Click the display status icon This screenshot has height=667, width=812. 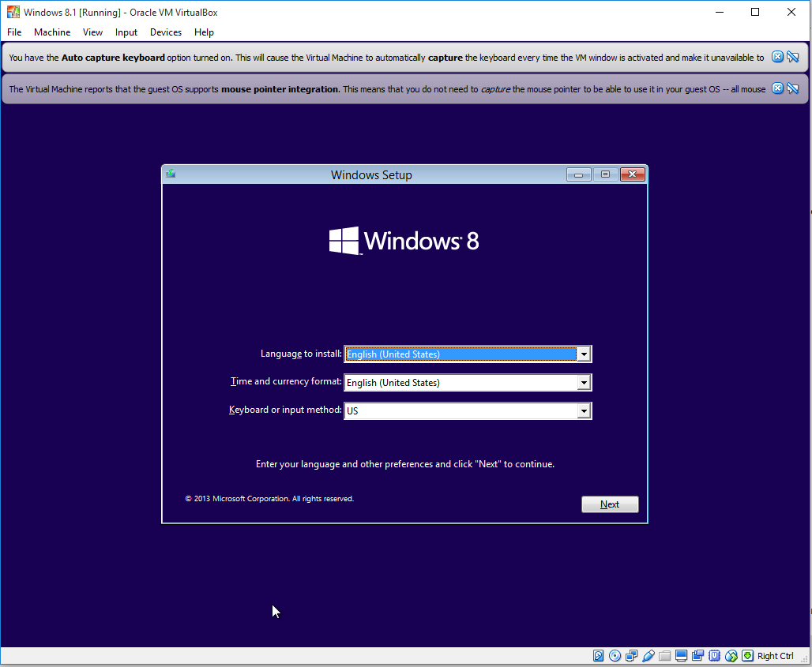[681, 655]
